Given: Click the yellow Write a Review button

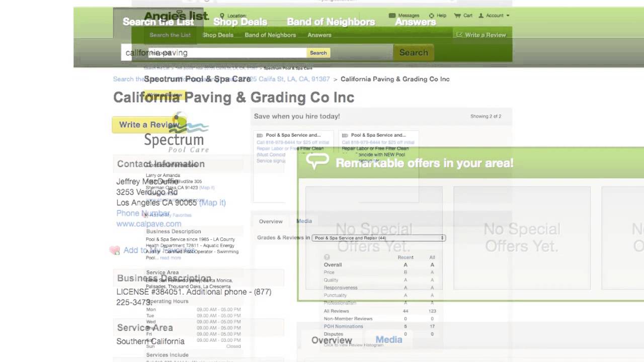Looking at the screenshot, I should 149,125.
